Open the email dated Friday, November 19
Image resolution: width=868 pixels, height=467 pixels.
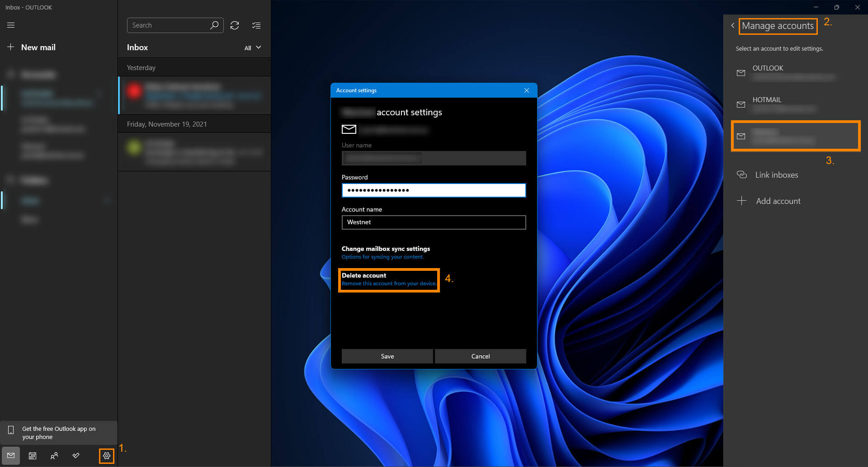click(194, 152)
